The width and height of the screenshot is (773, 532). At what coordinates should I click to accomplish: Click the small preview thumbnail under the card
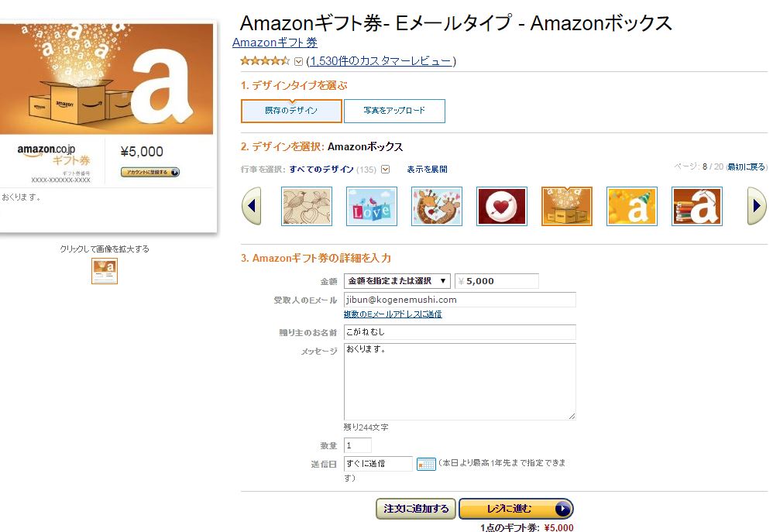pos(105,271)
